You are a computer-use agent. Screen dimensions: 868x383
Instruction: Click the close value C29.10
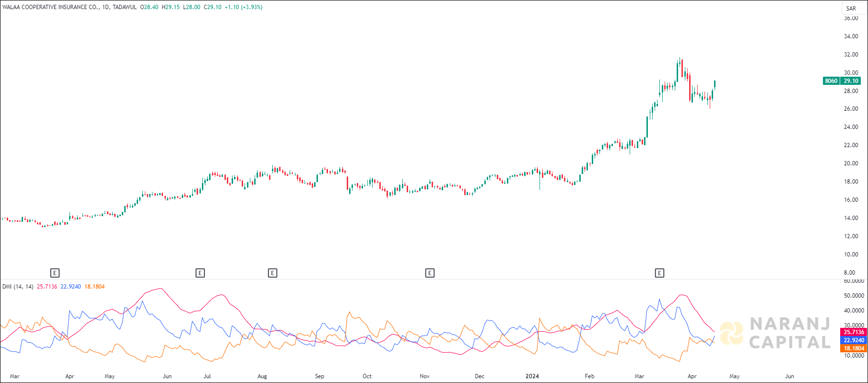click(x=212, y=7)
